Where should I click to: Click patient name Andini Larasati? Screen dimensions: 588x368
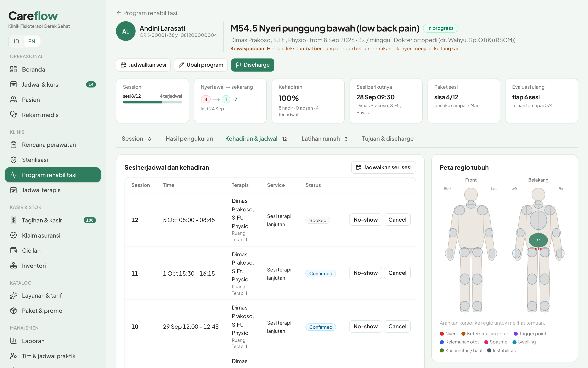tap(162, 28)
